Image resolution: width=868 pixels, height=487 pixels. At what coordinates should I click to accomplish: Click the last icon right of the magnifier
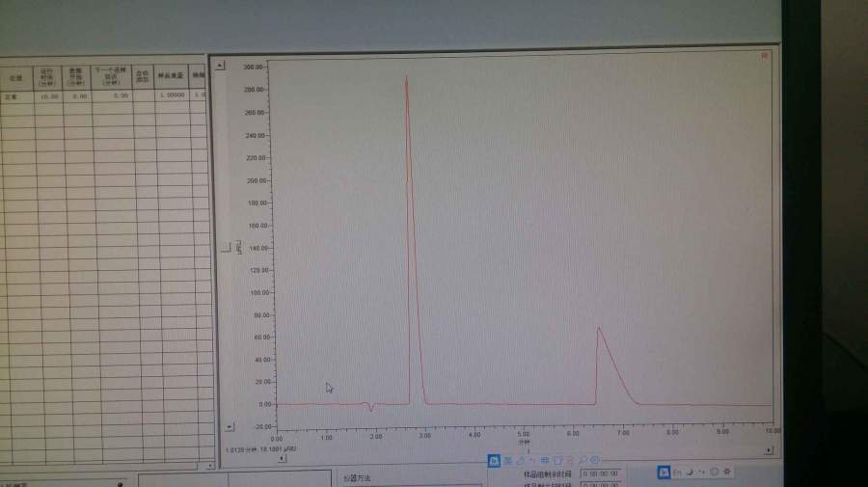click(x=595, y=460)
